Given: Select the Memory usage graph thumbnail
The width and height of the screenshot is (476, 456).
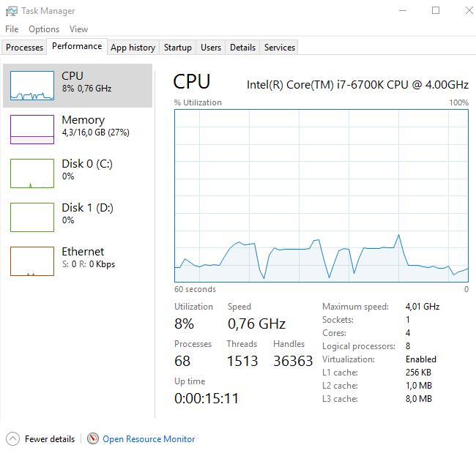Looking at the screenshot, I should [x=32, y=130].
